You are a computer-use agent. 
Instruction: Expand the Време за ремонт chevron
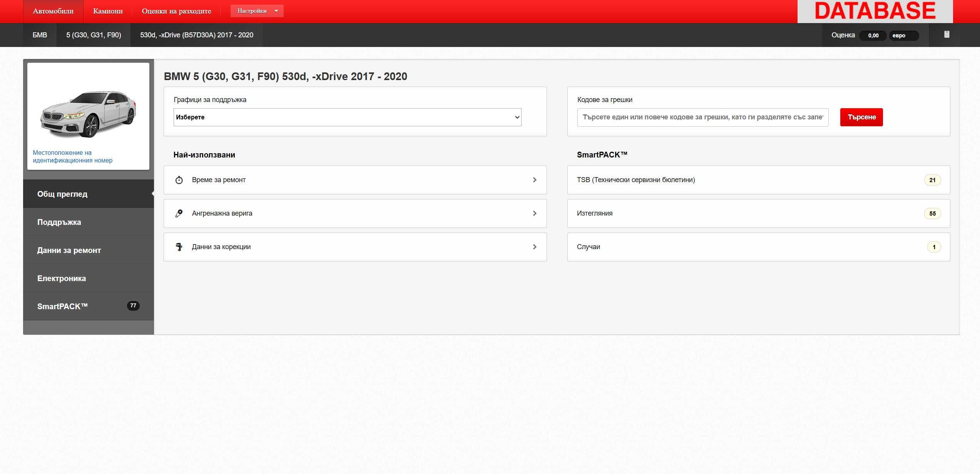(535, 180)
